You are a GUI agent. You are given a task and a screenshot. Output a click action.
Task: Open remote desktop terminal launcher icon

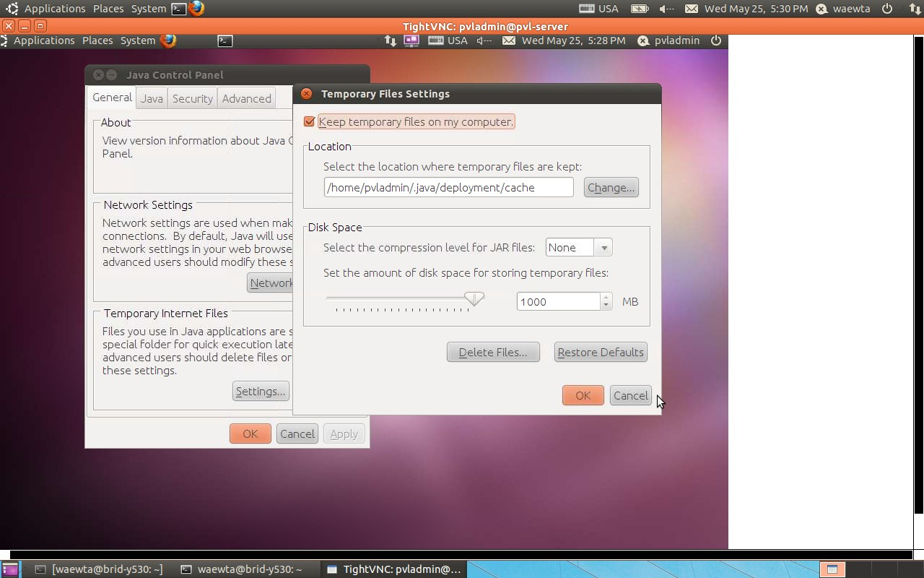[x=225, y=41]
